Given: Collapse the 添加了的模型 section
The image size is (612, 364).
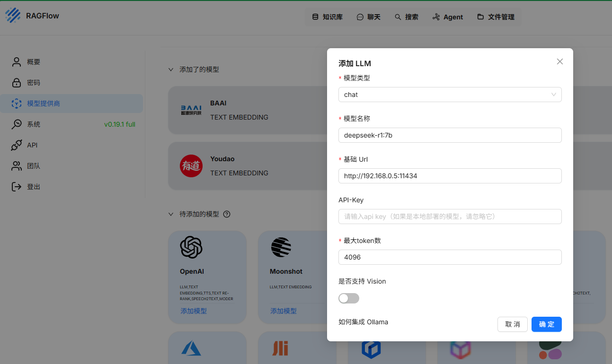Looking at the screenshot, I should pos(171,69).
